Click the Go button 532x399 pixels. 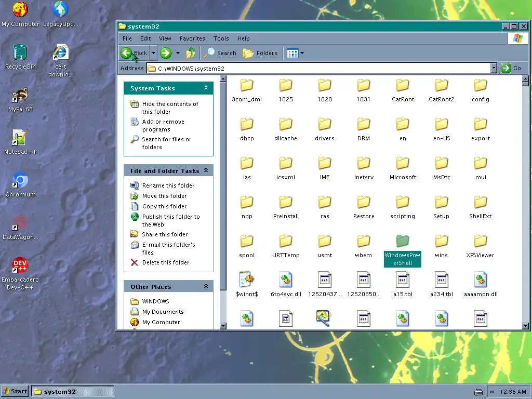coord(511,68)
